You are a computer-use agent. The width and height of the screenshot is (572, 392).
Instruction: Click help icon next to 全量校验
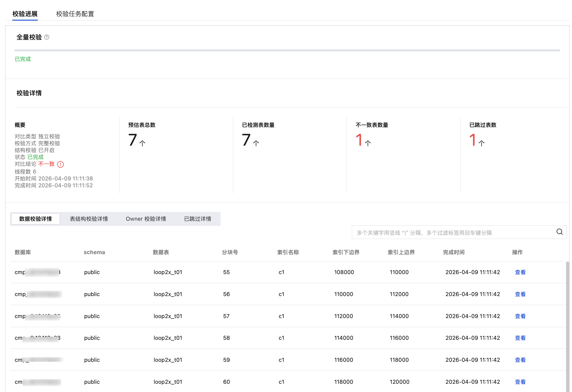pyautogui.click(x=46, y=37)
